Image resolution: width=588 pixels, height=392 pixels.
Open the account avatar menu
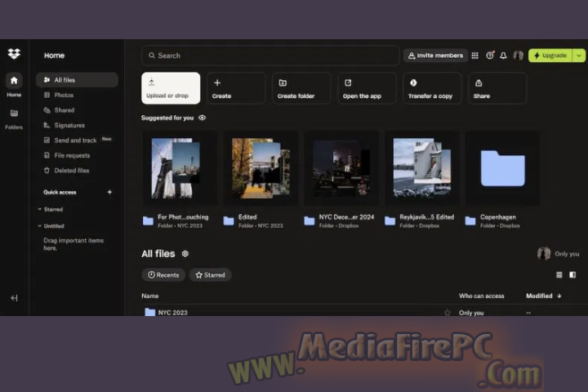[519, 56]
